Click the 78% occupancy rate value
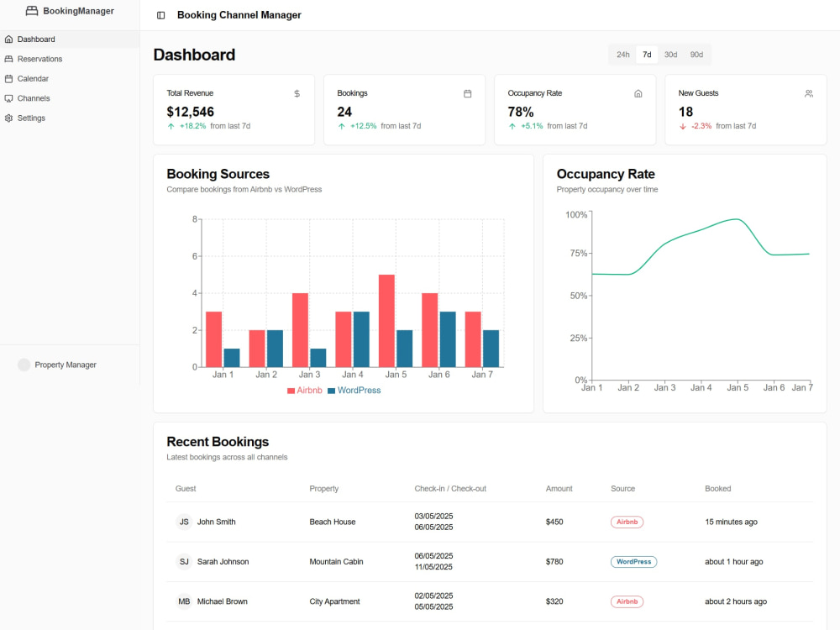This screenshot has height=630, width=840. pos(521,112)
